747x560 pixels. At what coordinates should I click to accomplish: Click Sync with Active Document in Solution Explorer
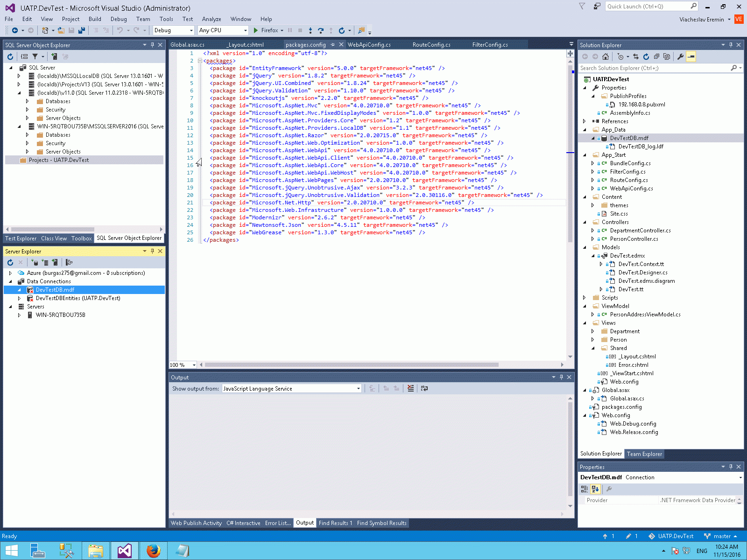click(x=636, y=56)
